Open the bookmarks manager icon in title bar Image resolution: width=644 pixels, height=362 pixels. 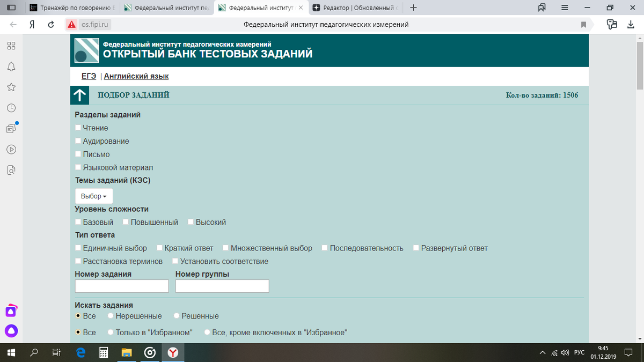click(x=542, y=8)
